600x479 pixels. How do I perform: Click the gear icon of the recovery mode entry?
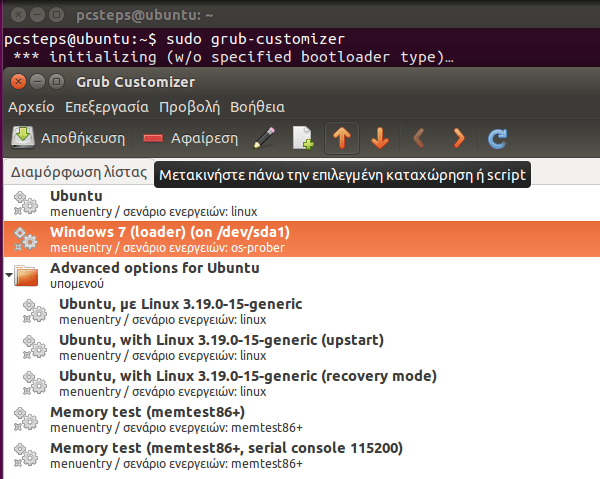pos(35,383)
